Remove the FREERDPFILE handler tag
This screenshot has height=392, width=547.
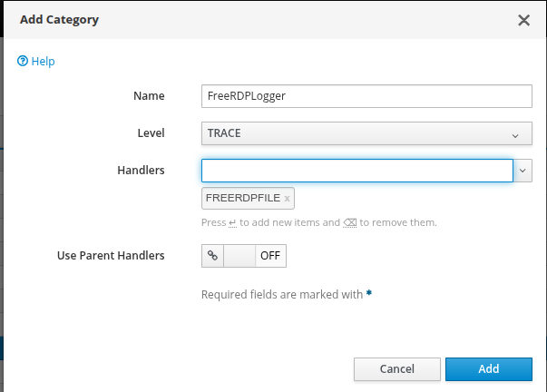click(288, 198)
